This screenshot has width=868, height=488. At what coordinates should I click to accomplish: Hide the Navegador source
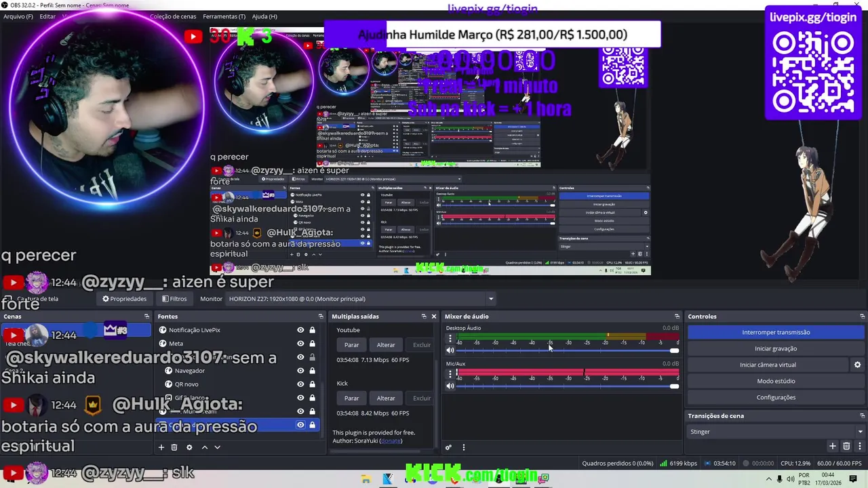pyautogui.click(x=300, y=371)
